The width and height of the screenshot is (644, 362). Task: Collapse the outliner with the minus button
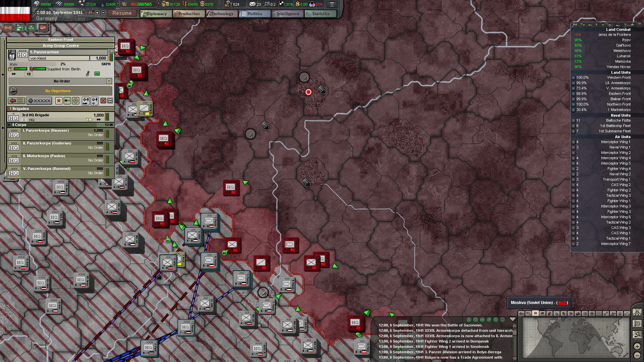click(640, 24)
